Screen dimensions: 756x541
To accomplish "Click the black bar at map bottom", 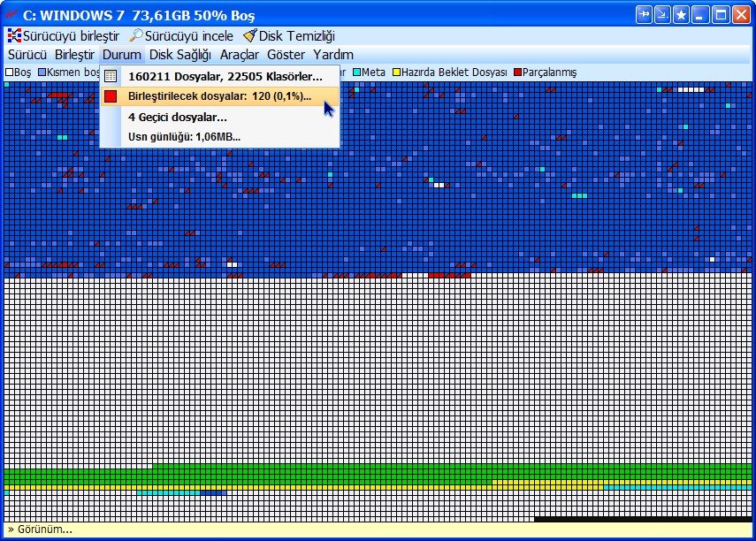I will pyautogui.click(x=643, y=519).
